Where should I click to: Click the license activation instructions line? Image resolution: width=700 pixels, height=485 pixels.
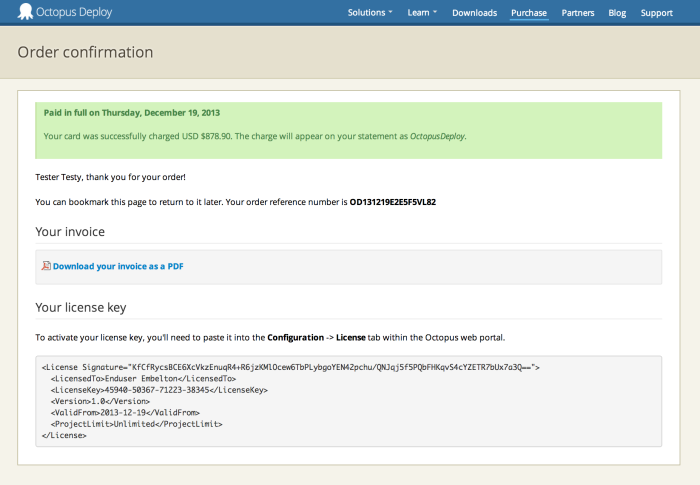point(270,338)
